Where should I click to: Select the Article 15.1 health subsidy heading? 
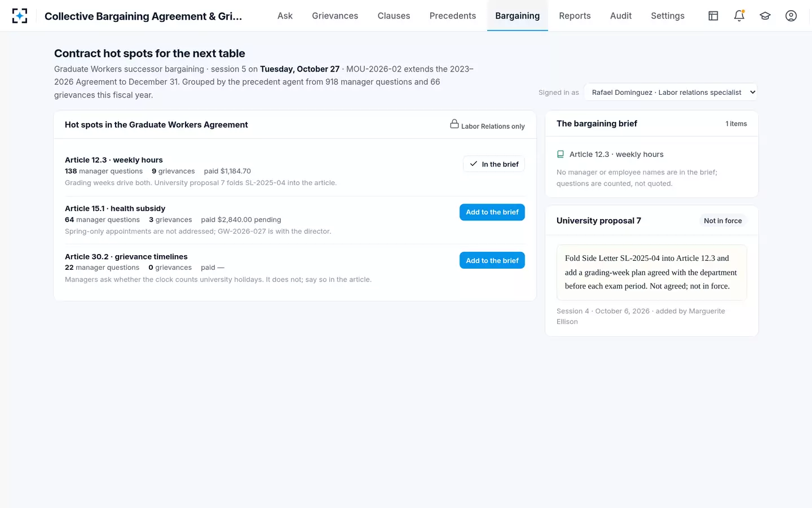(x=115, y=208)
